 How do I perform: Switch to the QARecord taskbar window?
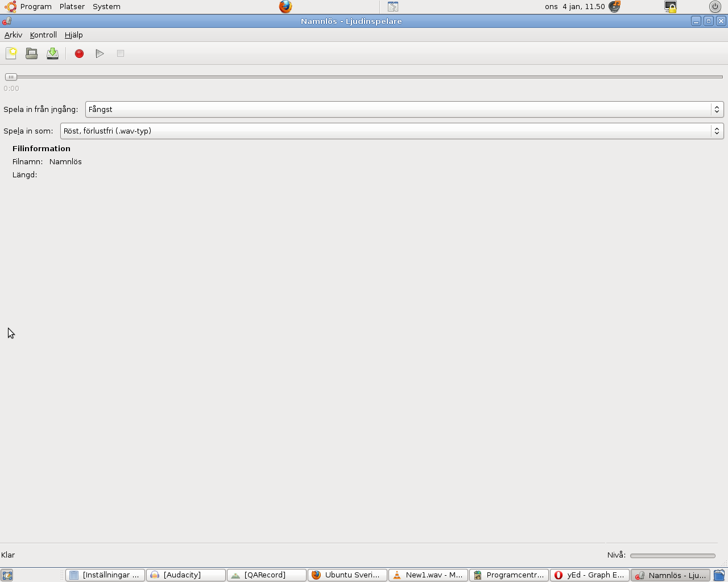pyautogui.click(x=267, y=575)
